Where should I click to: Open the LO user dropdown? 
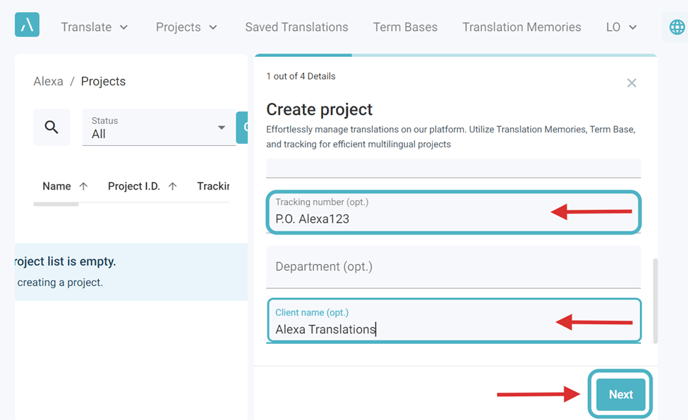coord(621,27)
